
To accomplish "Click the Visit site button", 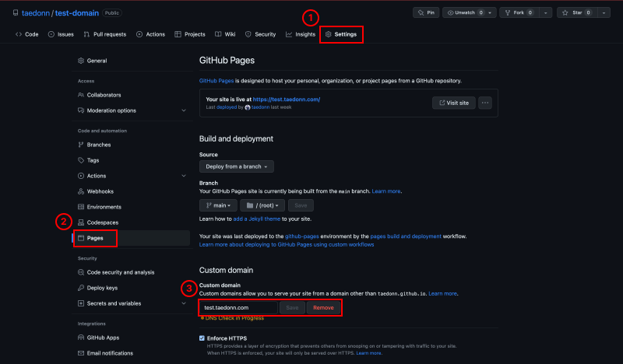I will point(454,103).
